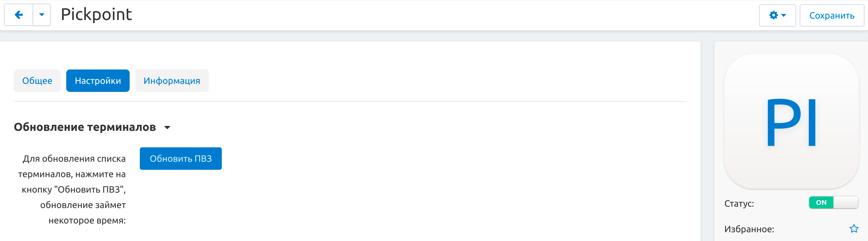Mark add-on as favorite with star icon
This screenshot has width=868, height=241.
pyautogui.click(x=854, y=229)
